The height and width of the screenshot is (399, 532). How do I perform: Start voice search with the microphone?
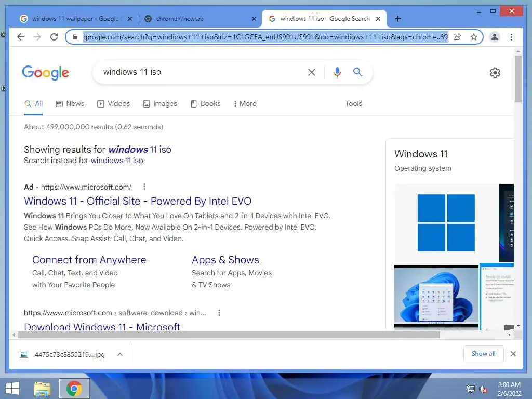click(337, 72)
